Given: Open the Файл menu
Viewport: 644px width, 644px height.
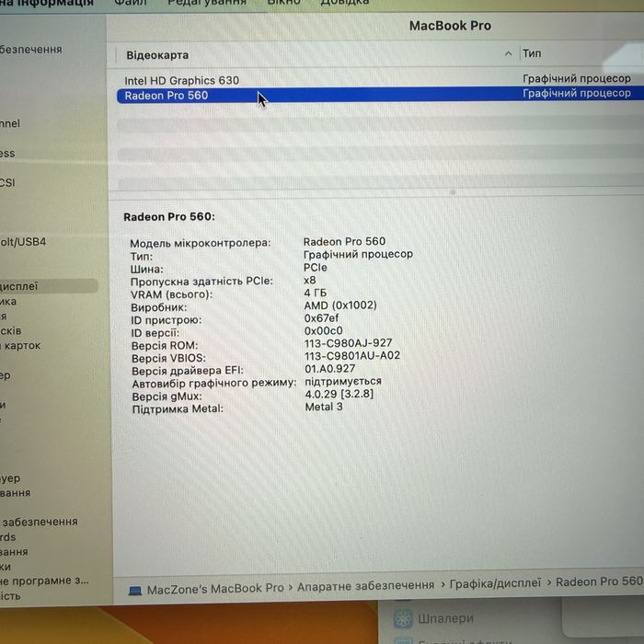Looking at the screenshot, I should tap(131, 3).
